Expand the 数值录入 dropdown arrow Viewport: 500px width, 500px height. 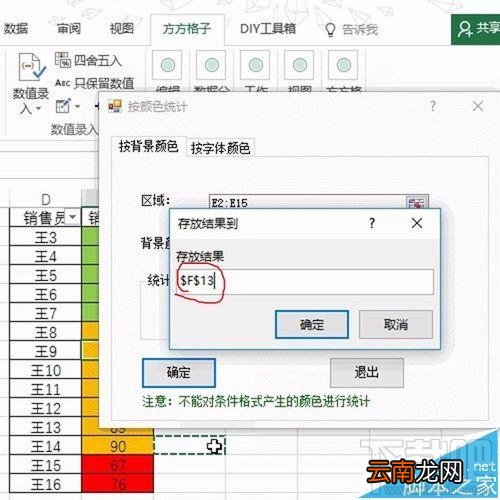[38, 109]
